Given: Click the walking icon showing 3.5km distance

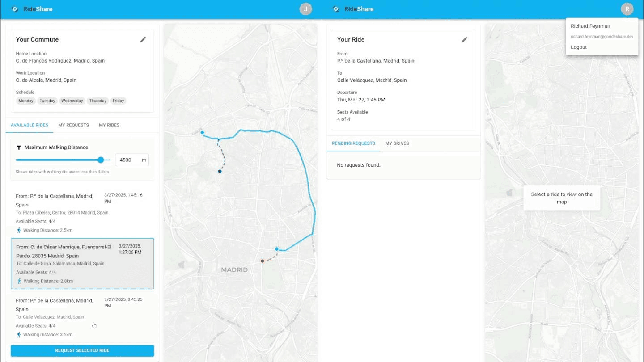Looking at the screenshot, I should pos(18,334).
